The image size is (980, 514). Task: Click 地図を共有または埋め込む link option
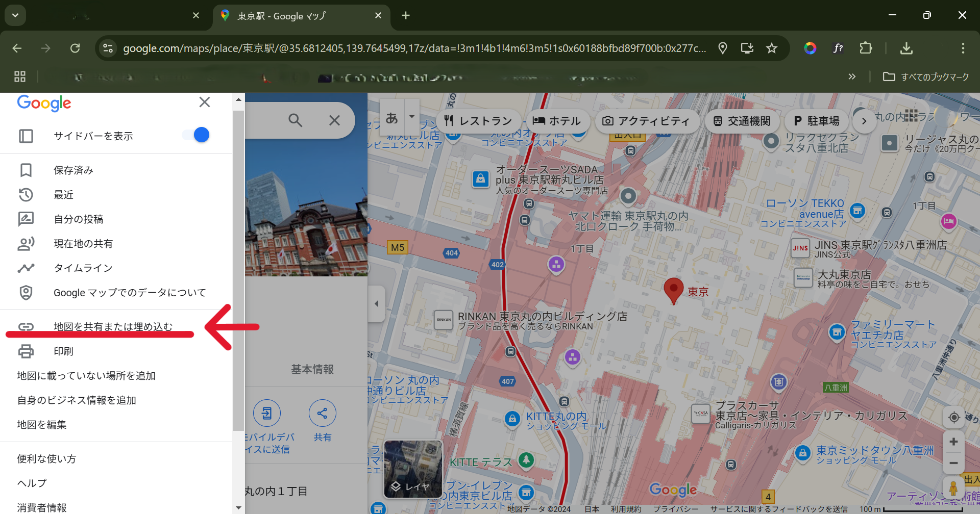[x=113, y=326]
